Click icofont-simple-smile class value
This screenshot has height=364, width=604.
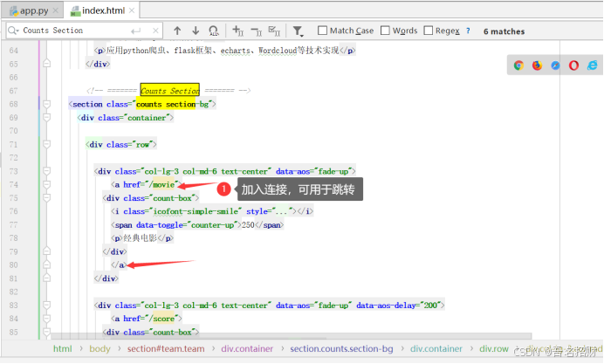coord(197,211)
